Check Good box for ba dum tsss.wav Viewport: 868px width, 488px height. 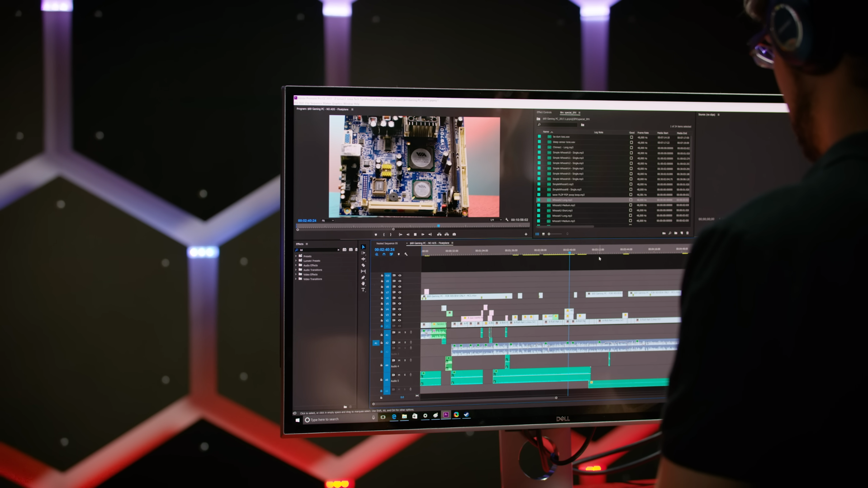coord(631,137)
